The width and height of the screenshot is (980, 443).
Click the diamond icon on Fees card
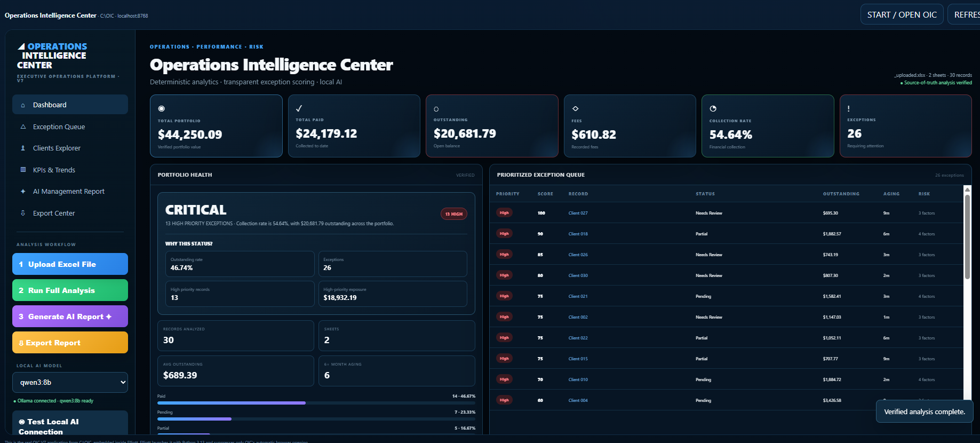click(x=575, y=109)
